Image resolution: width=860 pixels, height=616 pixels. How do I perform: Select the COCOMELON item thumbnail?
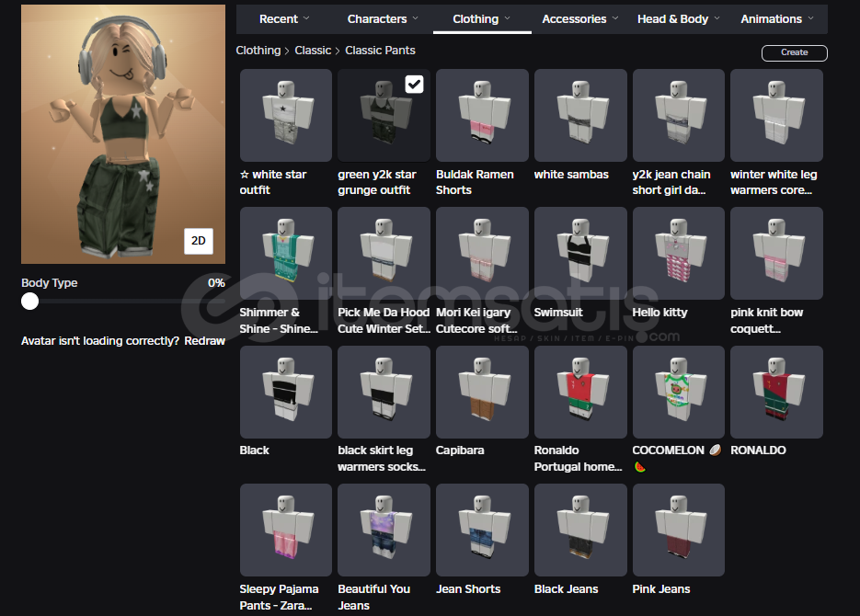(x=679, y=392)
